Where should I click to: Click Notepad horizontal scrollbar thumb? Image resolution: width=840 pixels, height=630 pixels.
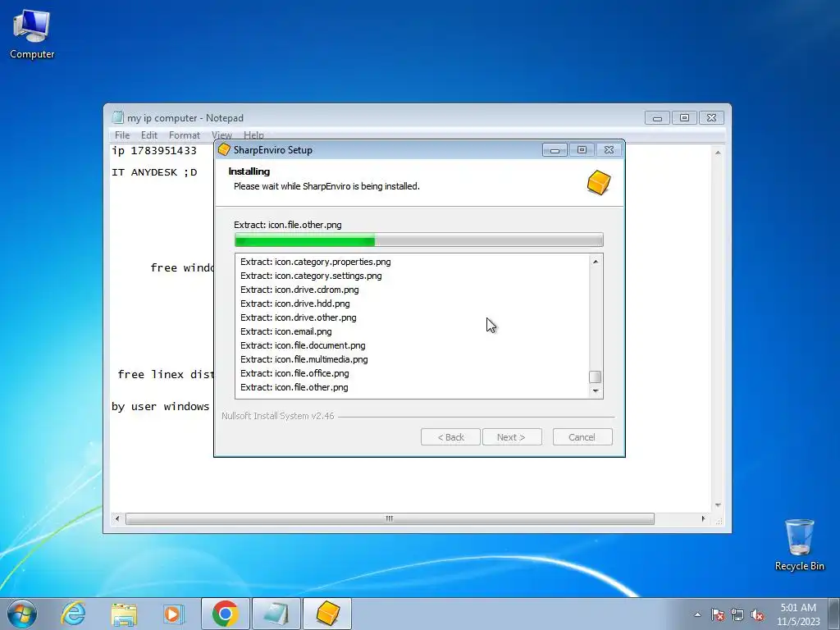390,518
